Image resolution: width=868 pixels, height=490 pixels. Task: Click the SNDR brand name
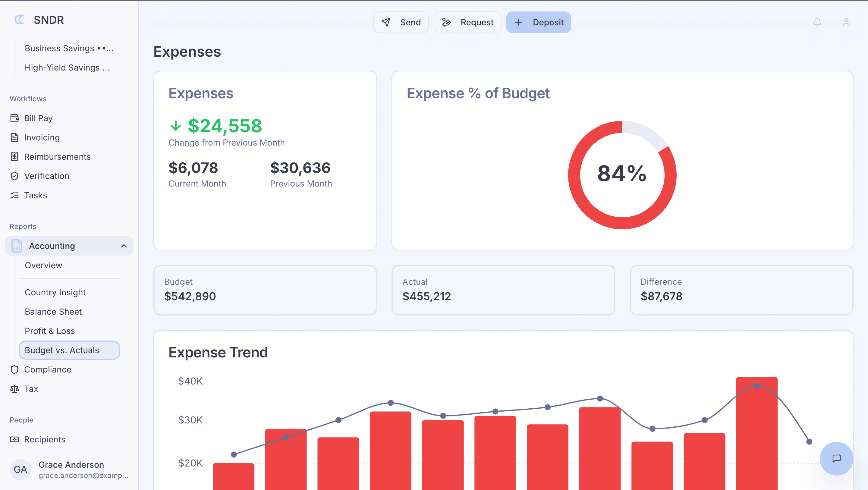[x=49, y=20]
